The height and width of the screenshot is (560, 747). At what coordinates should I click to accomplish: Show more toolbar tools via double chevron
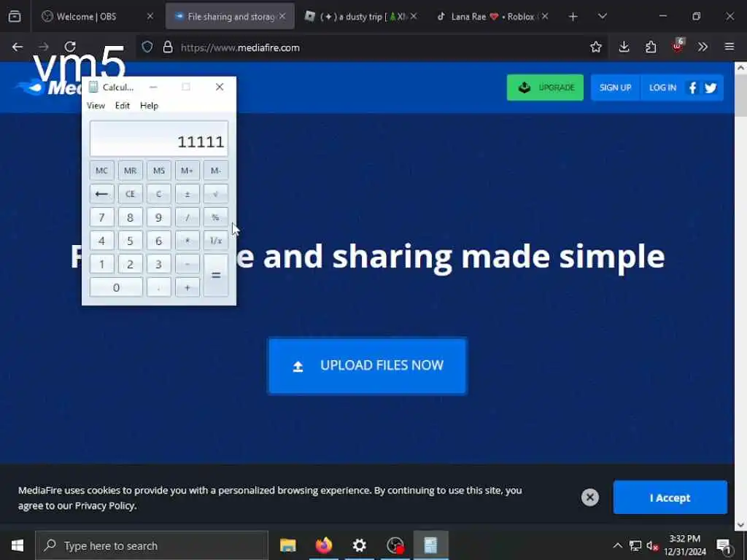click(x=703, y=47)
